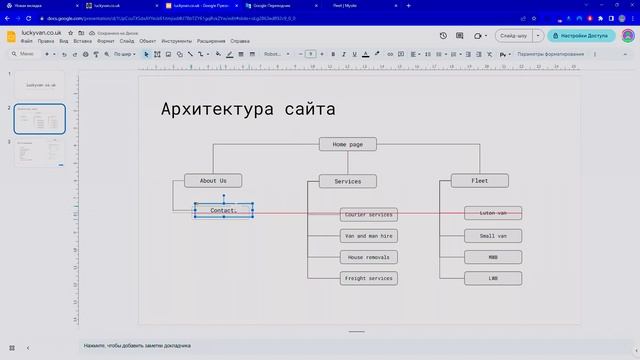
Task: Click the font size input field
Action: (x=311, y=54)
